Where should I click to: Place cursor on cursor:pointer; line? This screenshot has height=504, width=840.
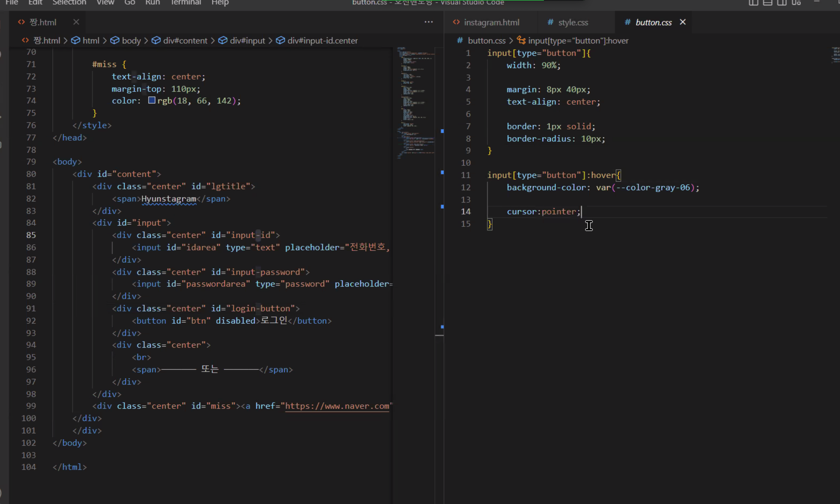pos(544,212)
